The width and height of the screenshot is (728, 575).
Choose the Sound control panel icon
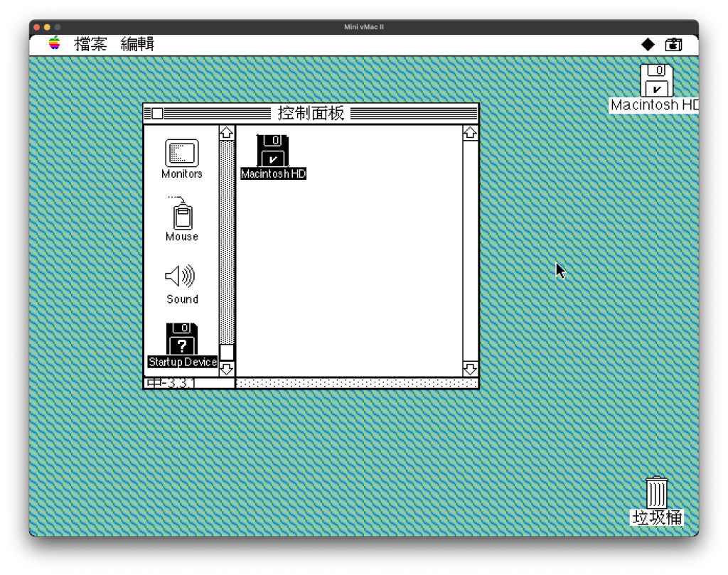(181, 276)
